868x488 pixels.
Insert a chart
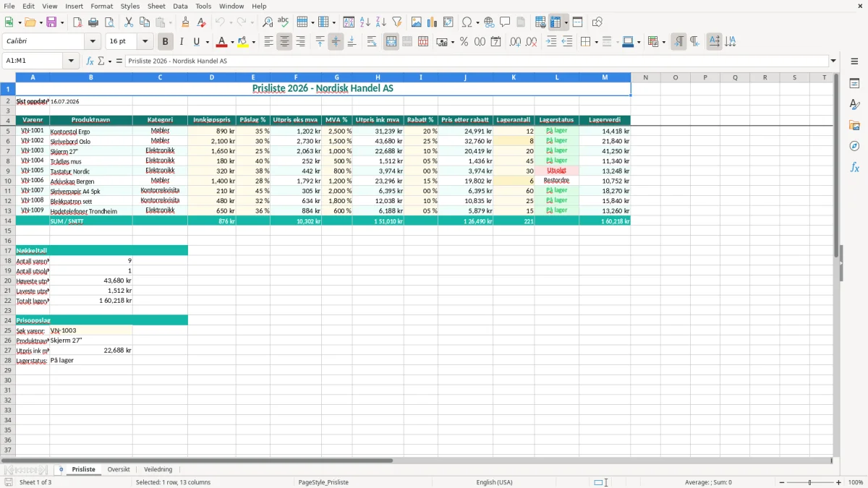433,22
